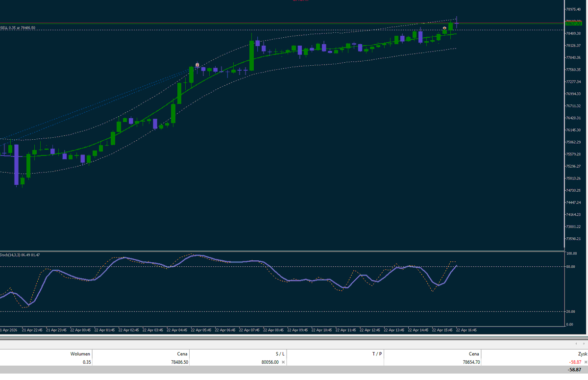Click the S / L column header
588x380 pixels.
click(279, 354)
